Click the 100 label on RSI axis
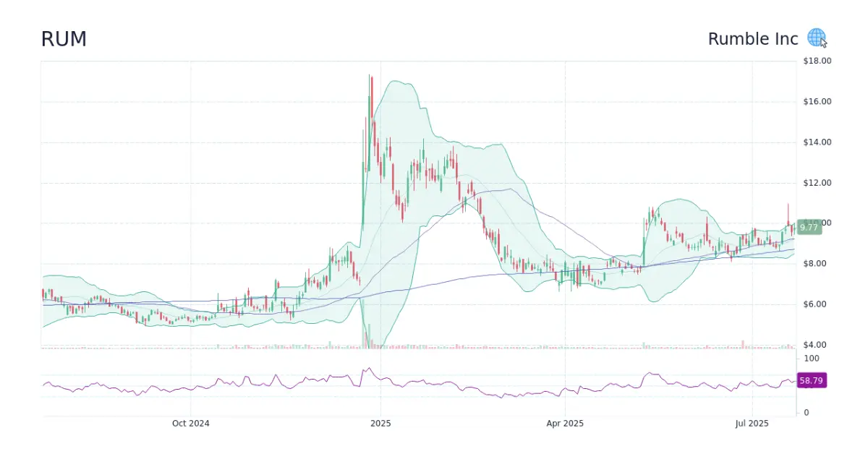The height and width of the screenshot is (454, 868). pos(811,359)
